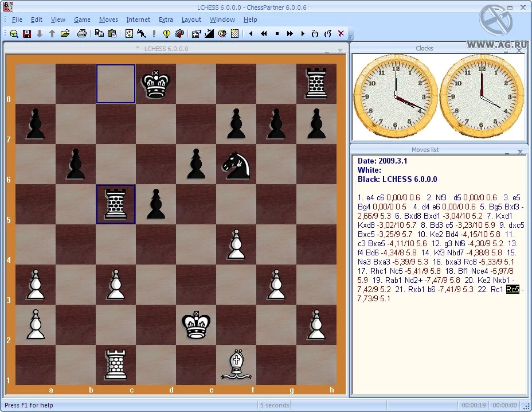Step forward one move with single right arrow

(x=303, y=34)
